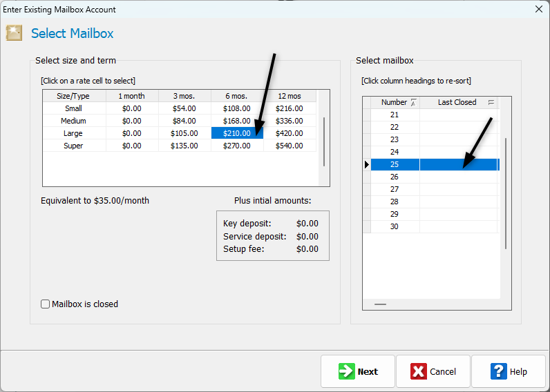Select mailbox number 23
550x392 pixels.
434,139
